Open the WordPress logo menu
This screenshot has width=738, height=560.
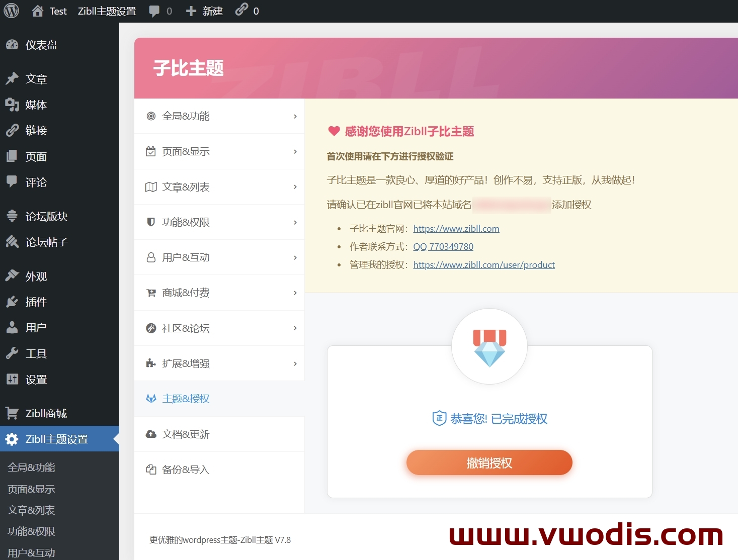[x=11, y=11]
